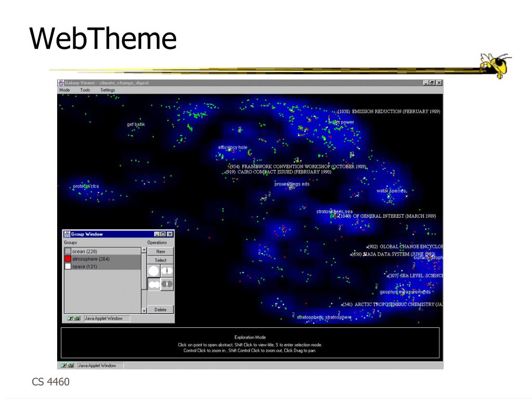Click the applet icon in Galaxy Viewer status bar
Viewport: 532px width, 399px height.
pyautogui.click(x=68, y=365)
